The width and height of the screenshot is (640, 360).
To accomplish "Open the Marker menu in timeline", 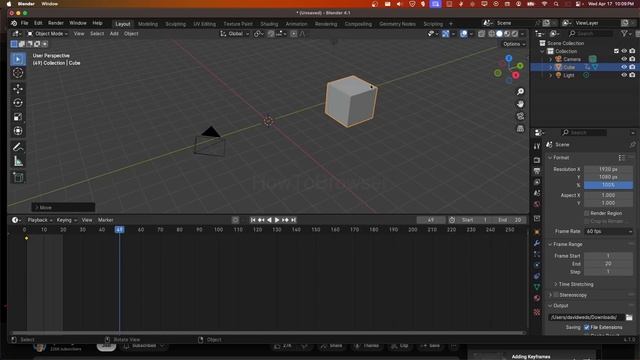I will [x=105, y=220].
